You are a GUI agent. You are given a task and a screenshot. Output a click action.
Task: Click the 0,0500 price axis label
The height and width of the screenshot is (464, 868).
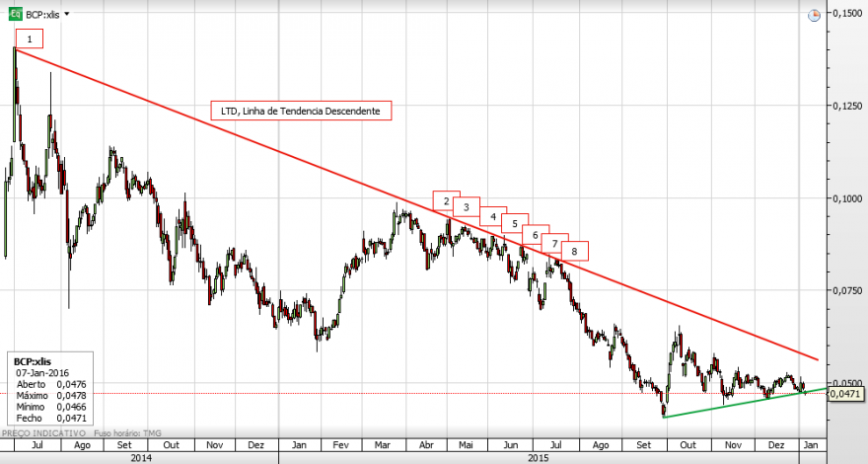[847, 383]
